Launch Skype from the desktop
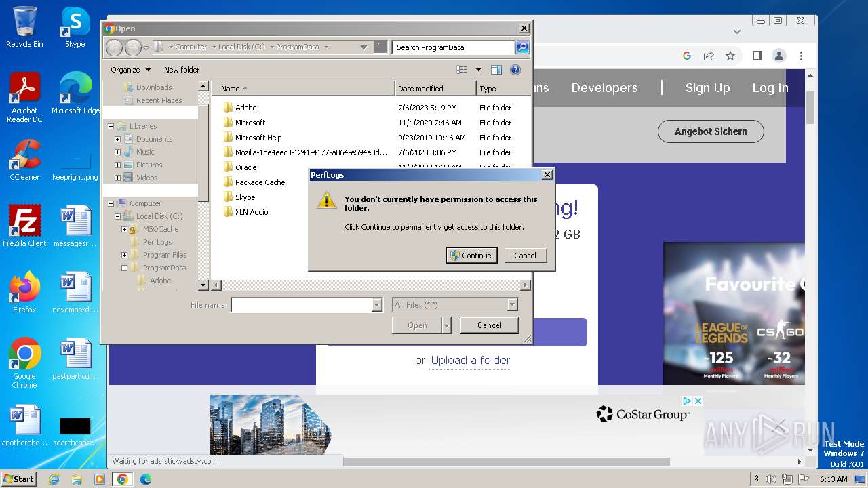This screenshot has height=488, width=868. point(75,27)
